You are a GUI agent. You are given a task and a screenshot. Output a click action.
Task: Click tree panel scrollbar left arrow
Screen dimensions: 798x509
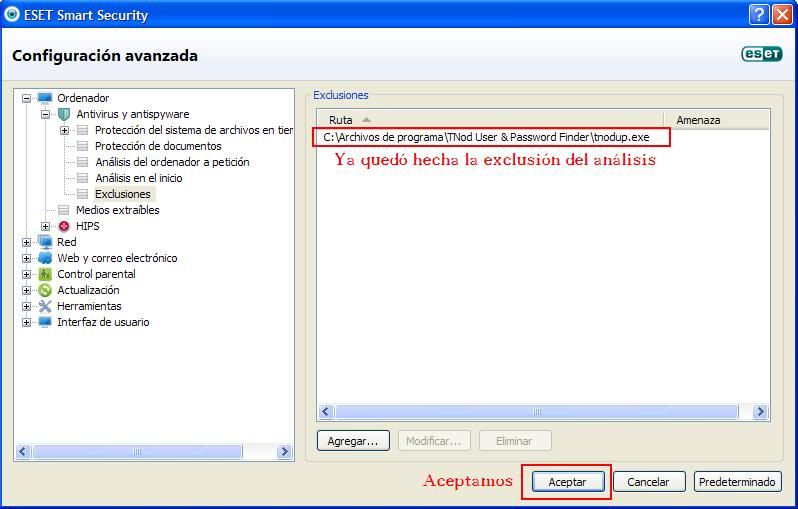pyautogui.click(x=23, y=451)
